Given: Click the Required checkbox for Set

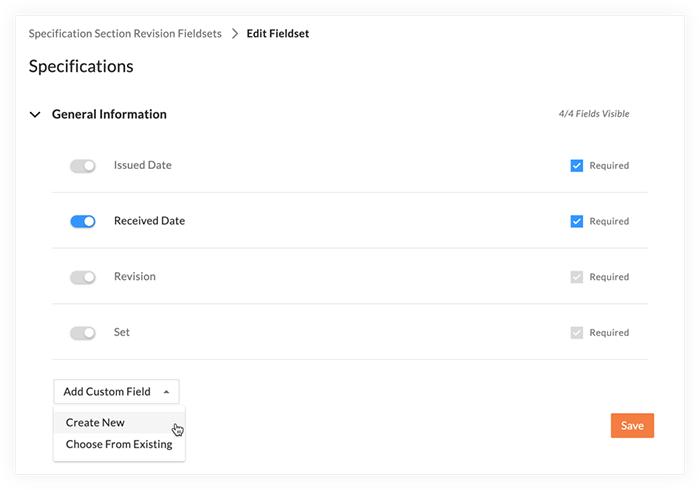Looking at the screenshot, I should click(x=576, y=333).
